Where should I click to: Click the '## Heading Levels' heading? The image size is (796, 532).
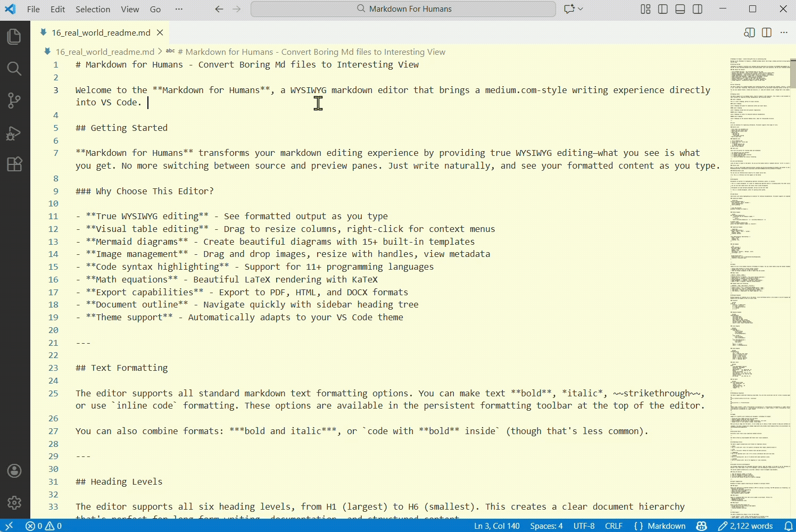tap(119, 481)
